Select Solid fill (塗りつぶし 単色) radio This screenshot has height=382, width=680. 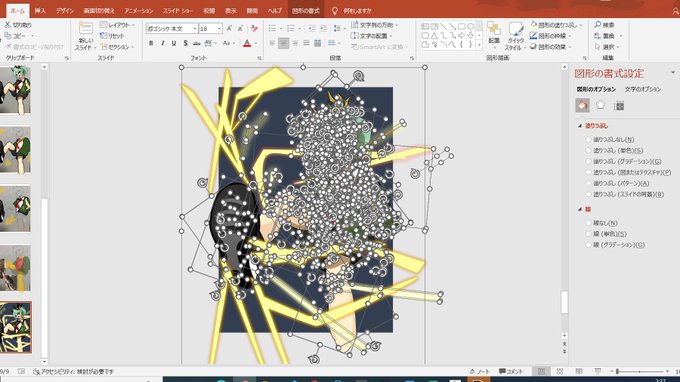pos(588,150)
